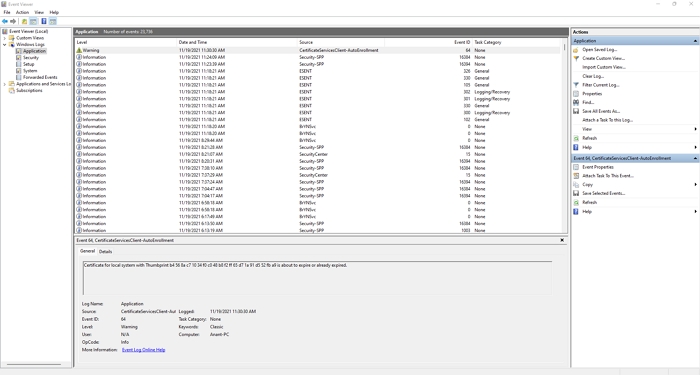Select the System log in tree
The height and width of the screenshot is (375, 700).
pos(30,71)
